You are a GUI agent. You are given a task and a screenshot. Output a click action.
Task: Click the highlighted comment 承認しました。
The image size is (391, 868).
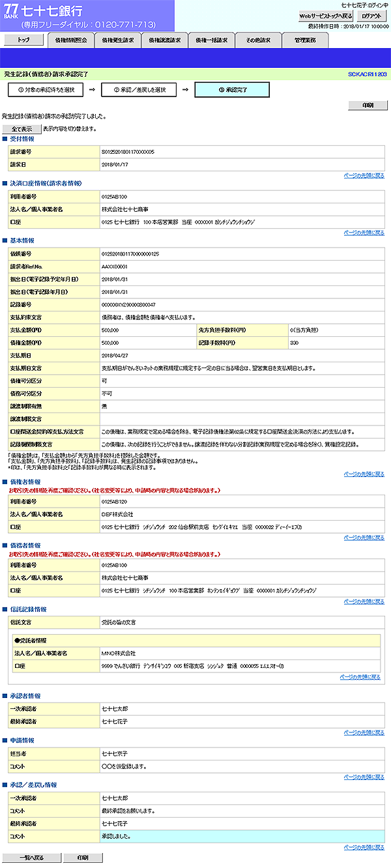(117, 836)
